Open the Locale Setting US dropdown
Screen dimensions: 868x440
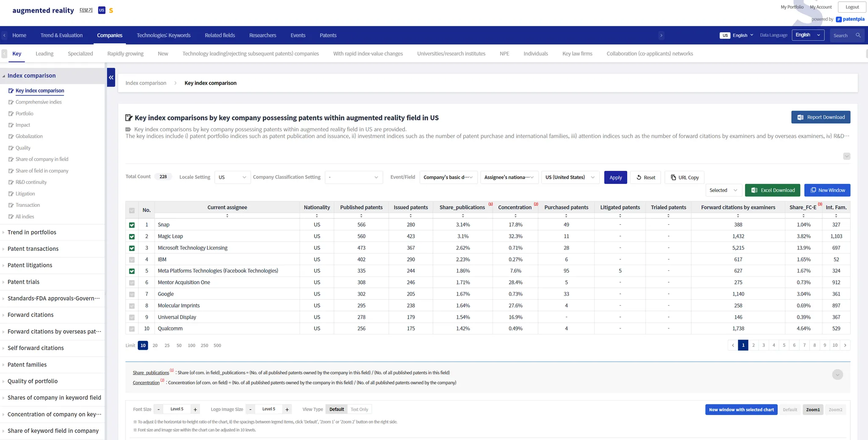click(232, 177)
